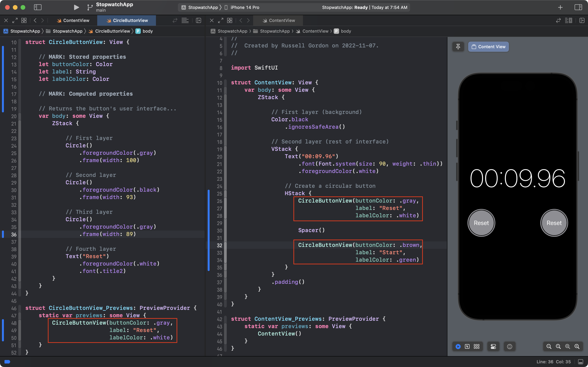Open editor options menu in left pane
This screenshot has width=588, height=367.
click(185, 20)
